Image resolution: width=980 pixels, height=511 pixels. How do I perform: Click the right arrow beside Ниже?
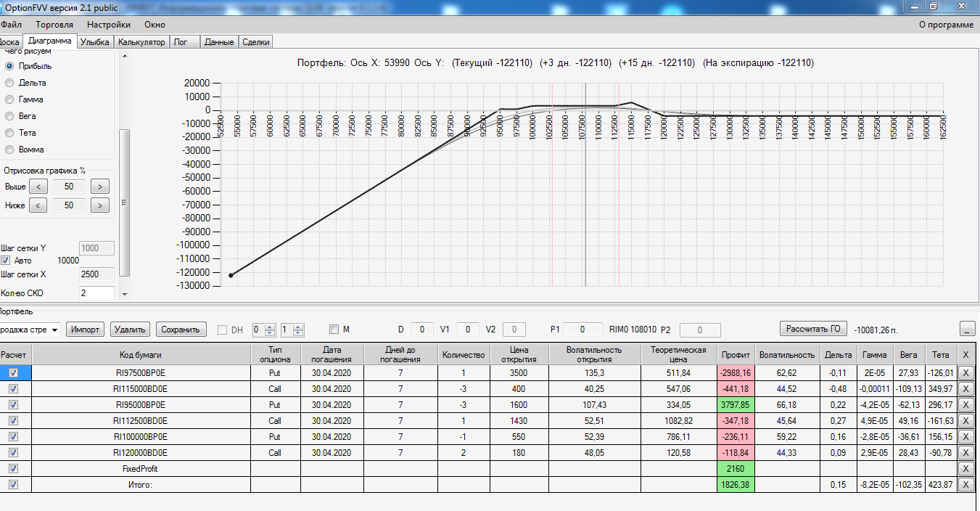[x=100, y=205]
